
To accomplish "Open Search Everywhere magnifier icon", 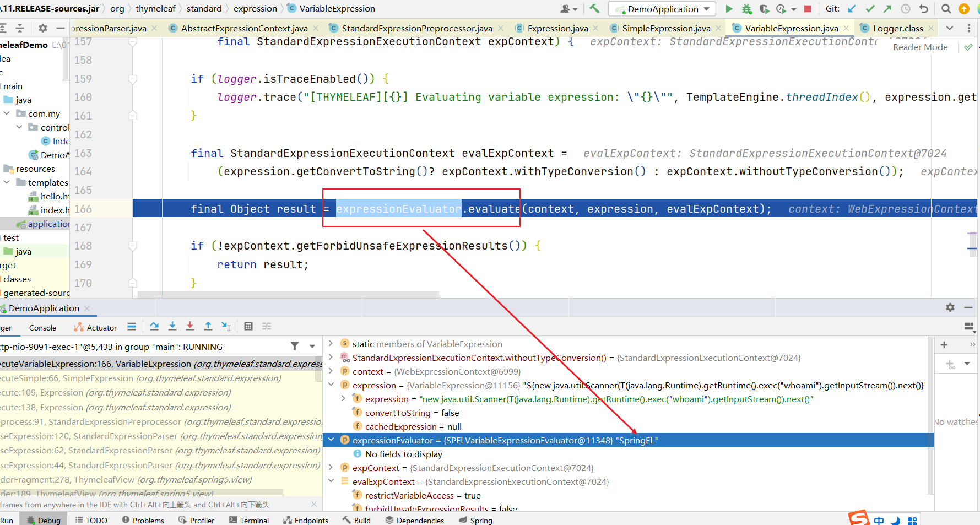I will [x=946, y=9].
